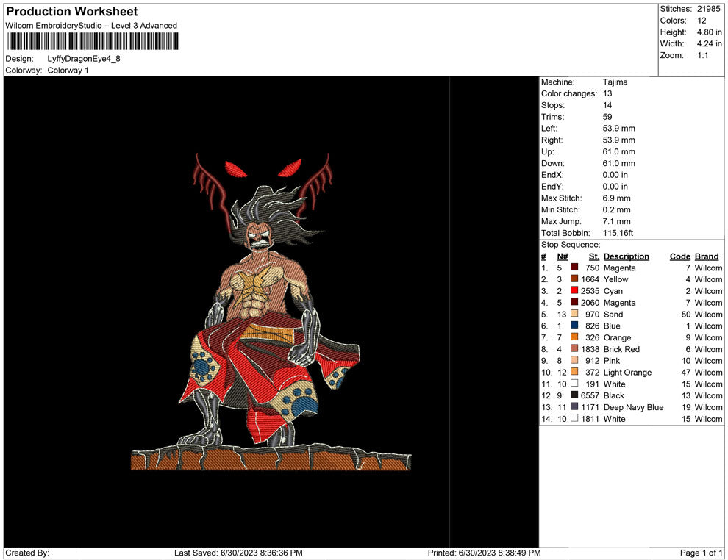Screen dimensions: 728x560
Task: Click the barcode under the worksheet title
Action: tap(93, 41)
